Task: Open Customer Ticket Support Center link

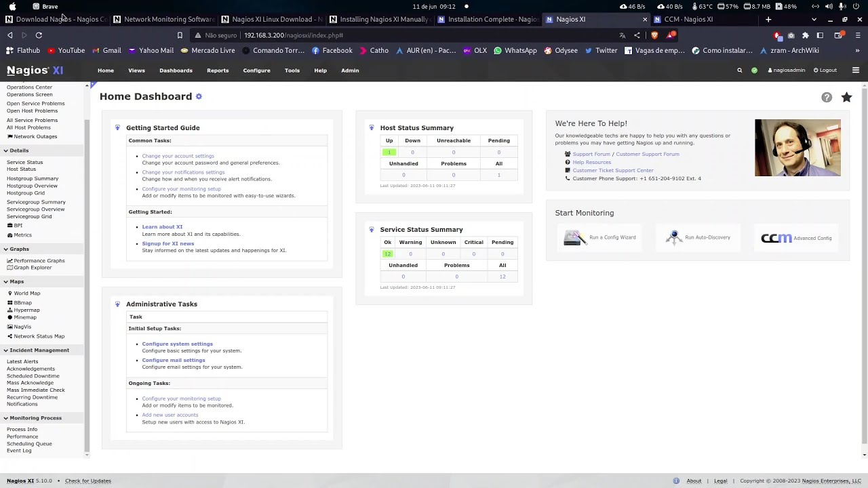Action: point(613,170)
